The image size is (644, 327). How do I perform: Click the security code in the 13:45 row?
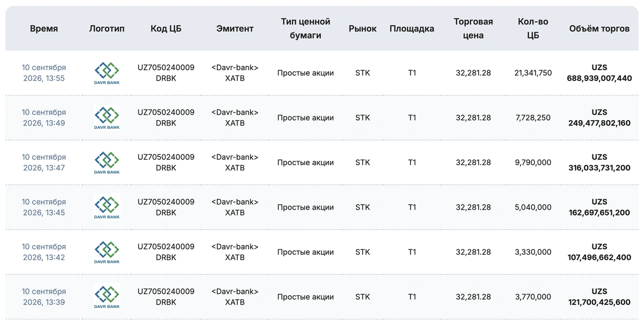click(166, 207)
